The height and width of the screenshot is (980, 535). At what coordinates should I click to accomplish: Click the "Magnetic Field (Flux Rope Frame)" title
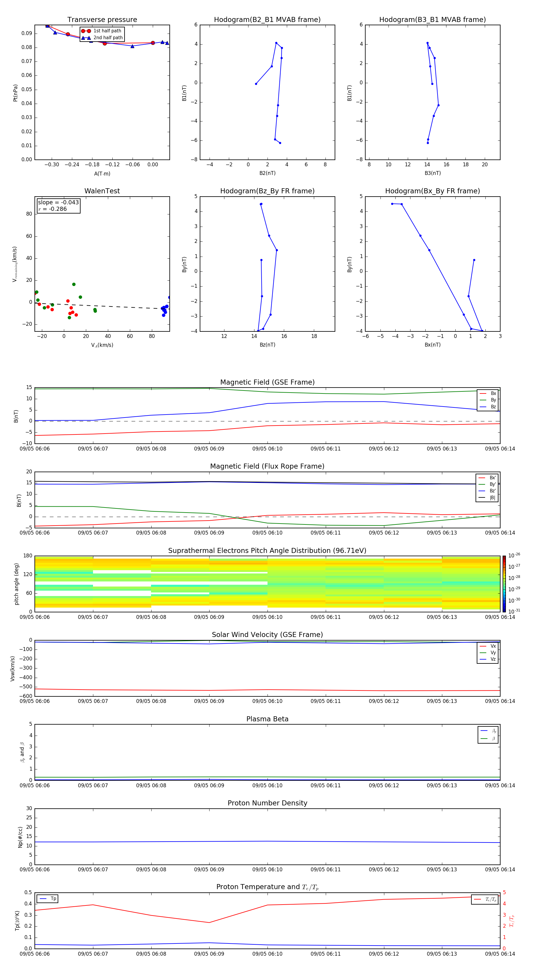pyautogui.click(x=267, y=467)
